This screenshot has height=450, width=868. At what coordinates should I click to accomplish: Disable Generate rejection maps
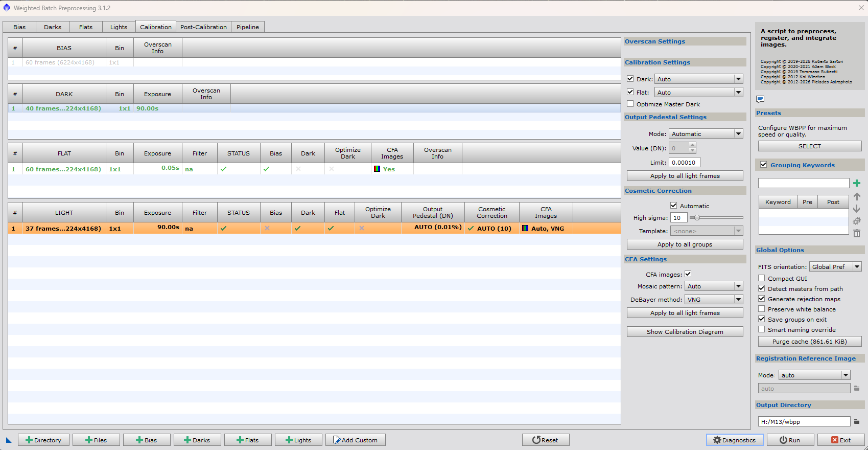point(762,299)
